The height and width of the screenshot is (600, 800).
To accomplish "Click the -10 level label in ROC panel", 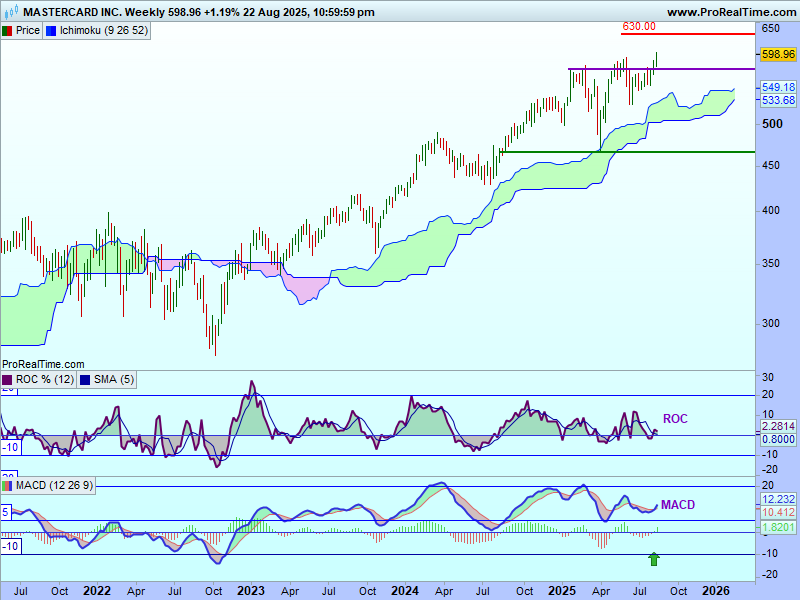I will (10, 447).
